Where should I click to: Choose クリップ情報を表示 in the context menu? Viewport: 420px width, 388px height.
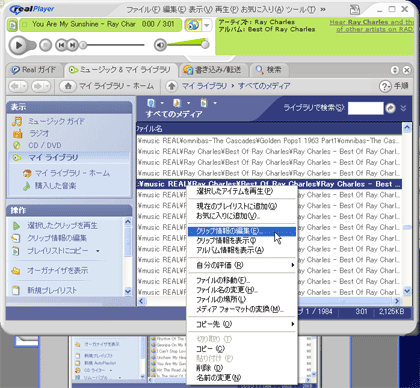241,240
